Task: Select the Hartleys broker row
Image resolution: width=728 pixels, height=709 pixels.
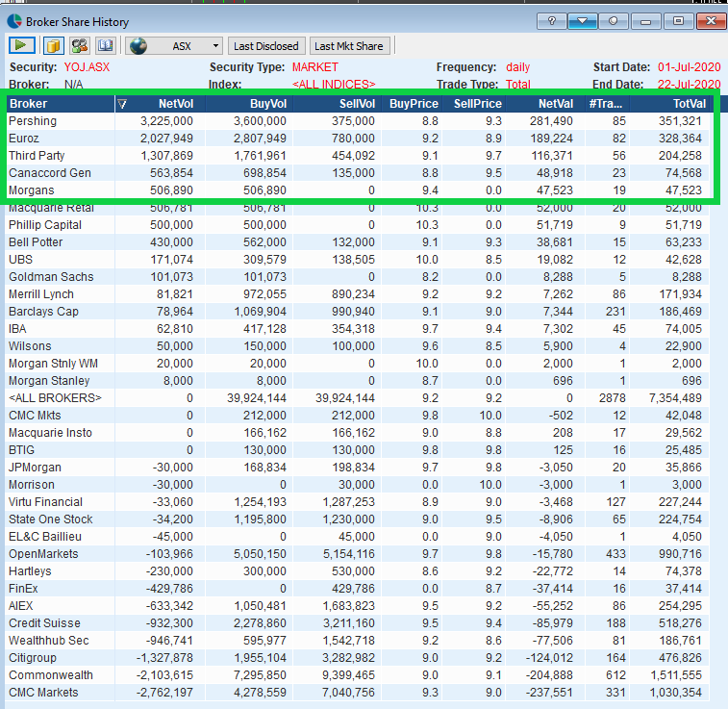Action: point(358,571)
